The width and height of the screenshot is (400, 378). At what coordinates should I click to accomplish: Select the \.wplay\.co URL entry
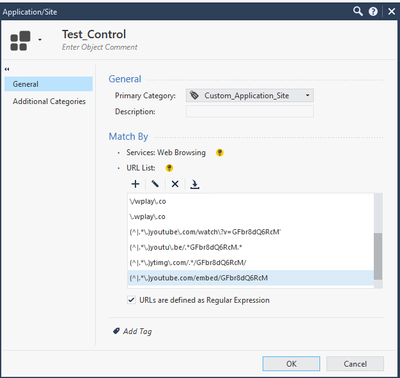[x=251, y=217]
